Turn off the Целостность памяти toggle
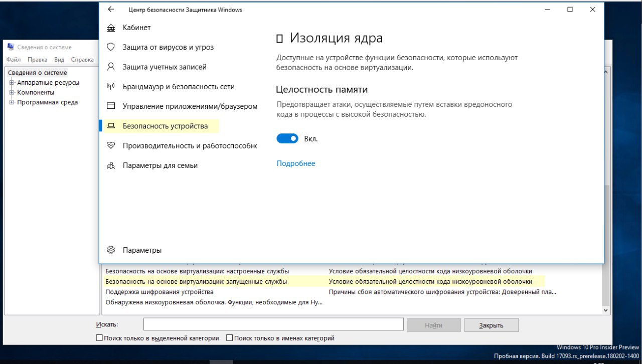642x364 pixels. coord(287,139)
